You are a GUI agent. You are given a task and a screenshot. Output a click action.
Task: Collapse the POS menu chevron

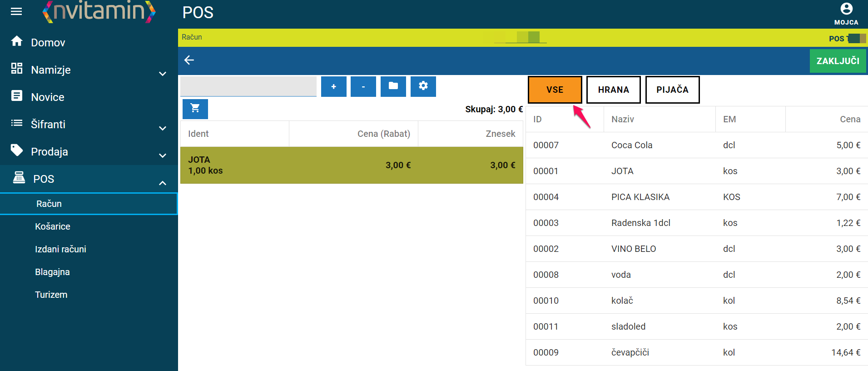click(x=163, y=183)
